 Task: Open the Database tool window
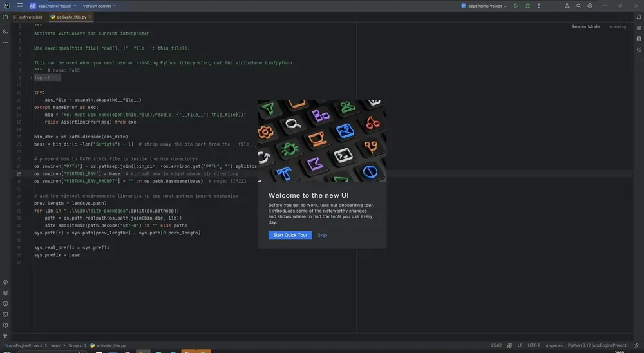pyautogui.click(x=639, y=39)
